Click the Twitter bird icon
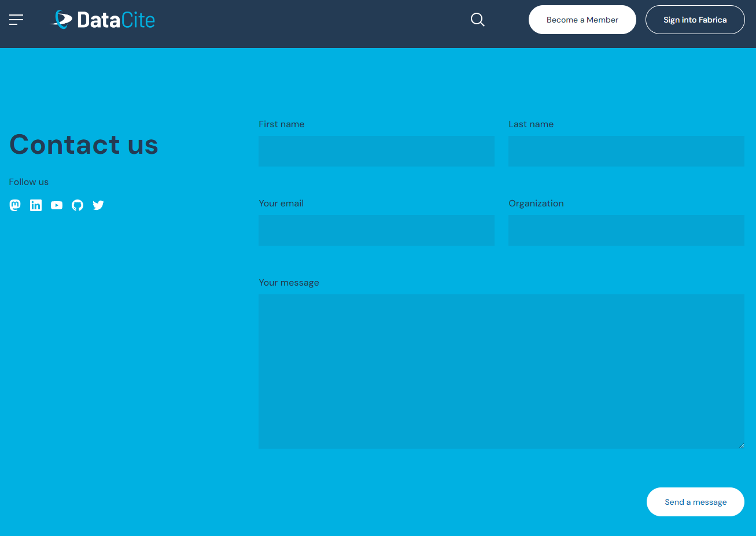 98,205
